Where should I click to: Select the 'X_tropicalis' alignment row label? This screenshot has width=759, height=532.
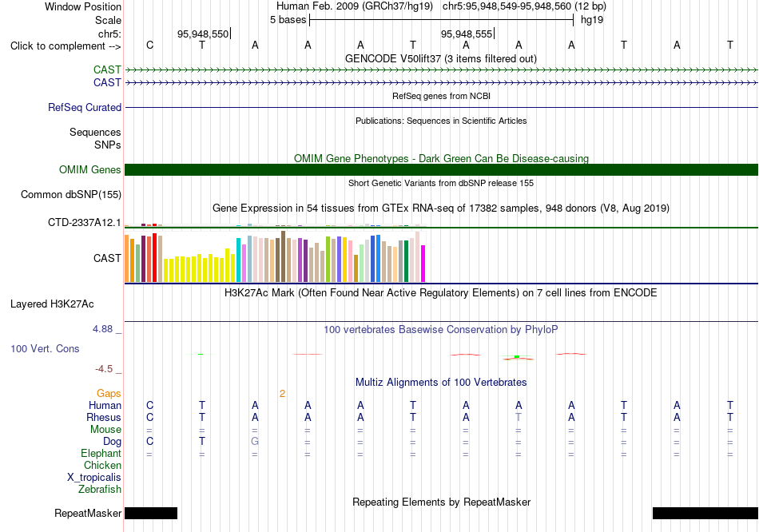pos(94,478)
